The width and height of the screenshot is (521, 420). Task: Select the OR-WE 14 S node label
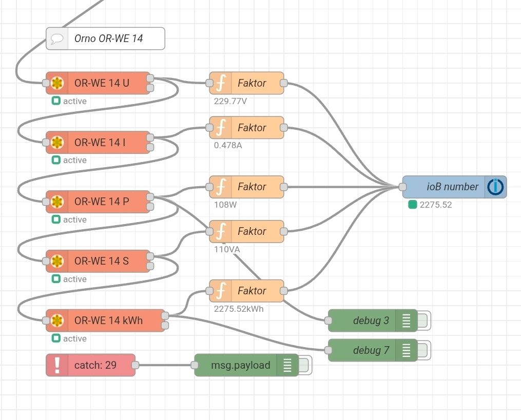tap(102, 261)
